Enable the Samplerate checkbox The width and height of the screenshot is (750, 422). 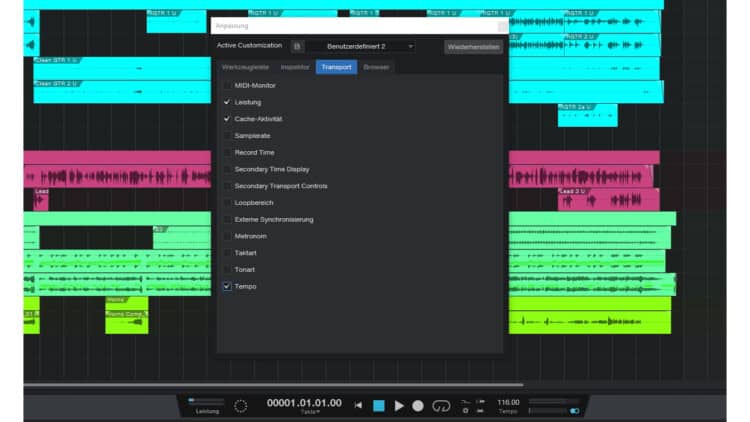point(227,135)
